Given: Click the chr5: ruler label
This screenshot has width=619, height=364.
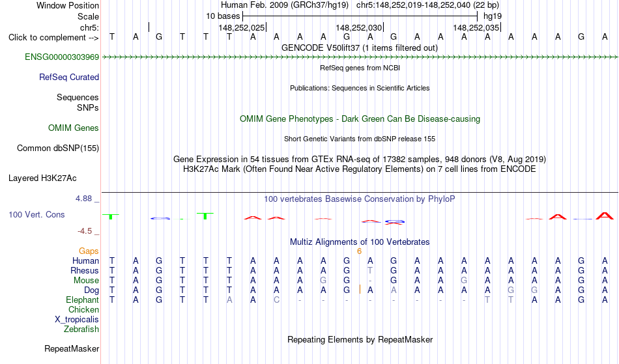Looking at the screenshot, I should point(89,27).
